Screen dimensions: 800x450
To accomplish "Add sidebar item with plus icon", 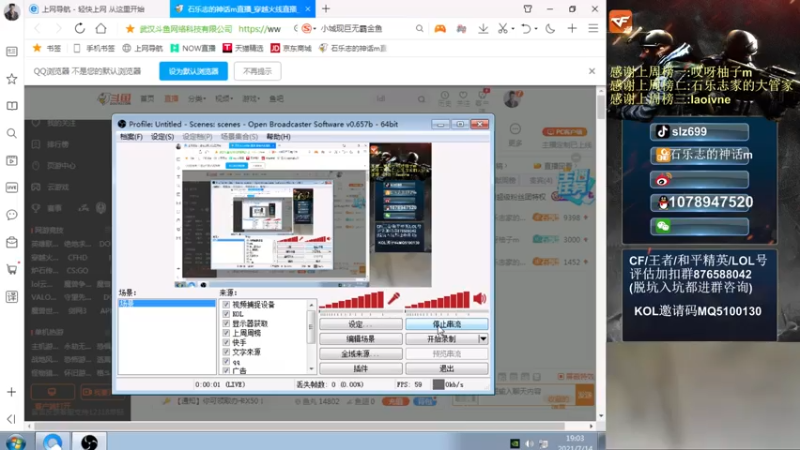I will (11, 392).
